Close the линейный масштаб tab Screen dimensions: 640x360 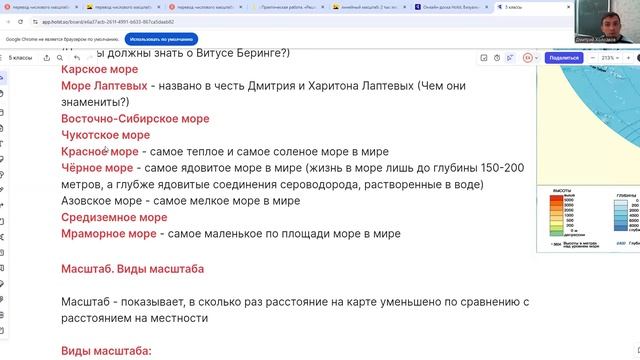404,7
